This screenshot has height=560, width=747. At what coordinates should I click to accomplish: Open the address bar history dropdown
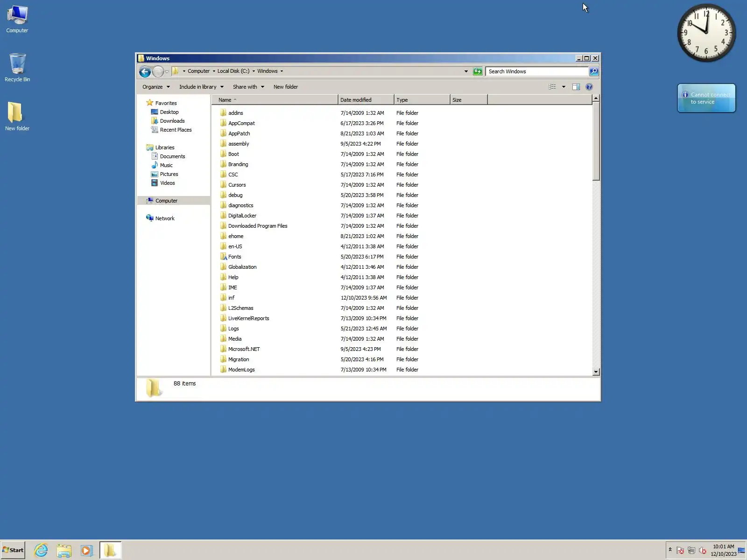466,71
